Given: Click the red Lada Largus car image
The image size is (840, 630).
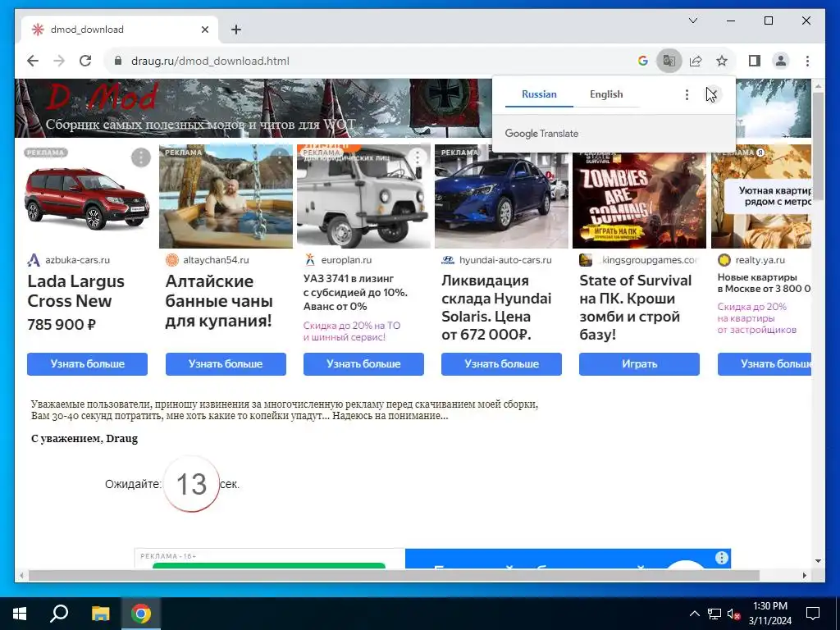Looking at the screenshot, I should click(87, 199).
